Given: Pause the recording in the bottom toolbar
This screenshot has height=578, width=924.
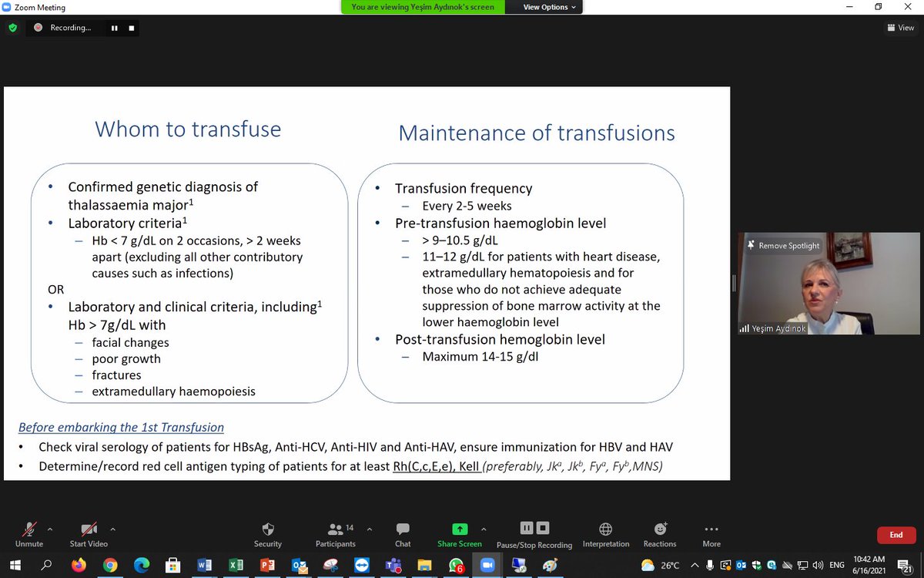Looking at the screenshot, I should 527,528.
